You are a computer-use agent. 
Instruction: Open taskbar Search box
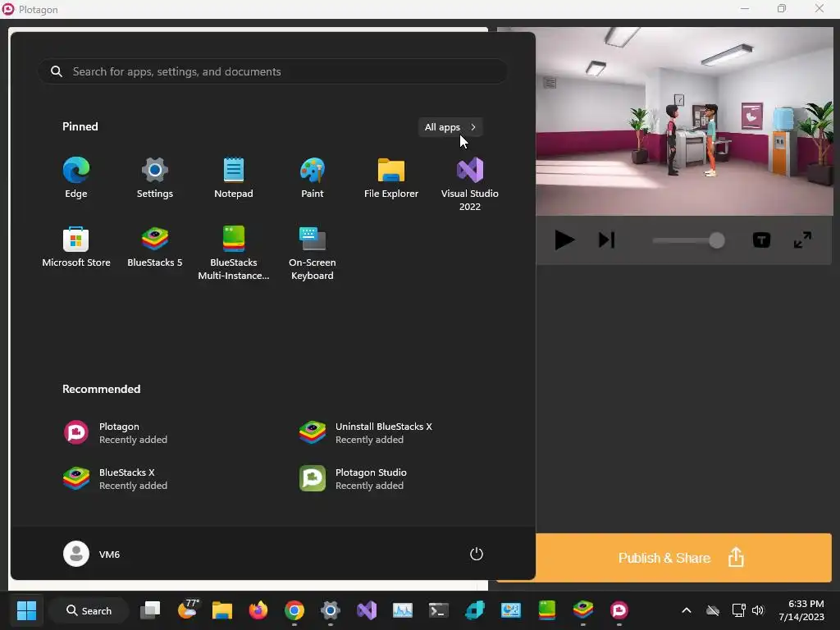(89, 610)
